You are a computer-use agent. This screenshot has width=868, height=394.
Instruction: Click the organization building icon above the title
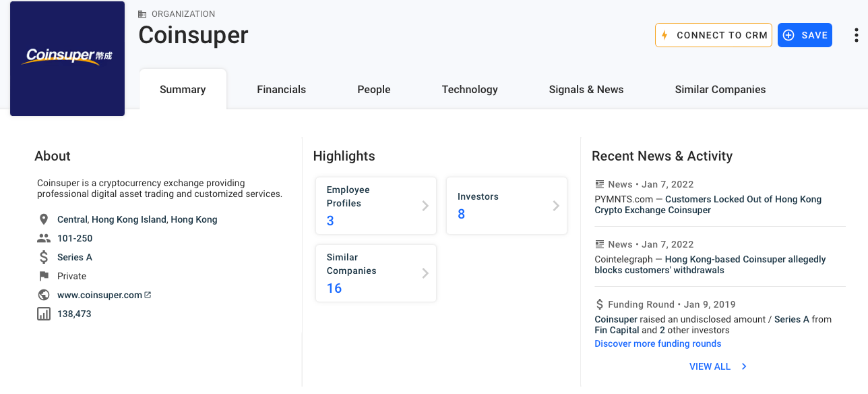point(142,14)
